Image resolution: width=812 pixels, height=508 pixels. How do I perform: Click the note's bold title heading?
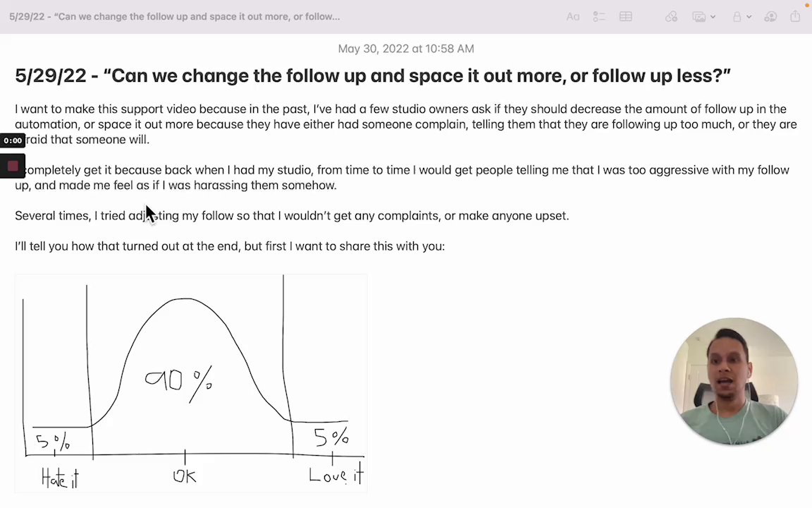372,76
